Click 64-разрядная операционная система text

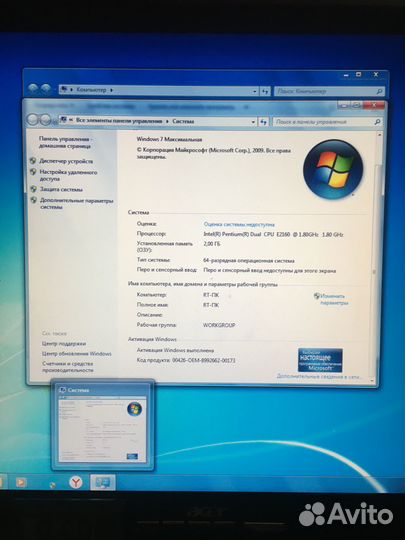(249, 261)
